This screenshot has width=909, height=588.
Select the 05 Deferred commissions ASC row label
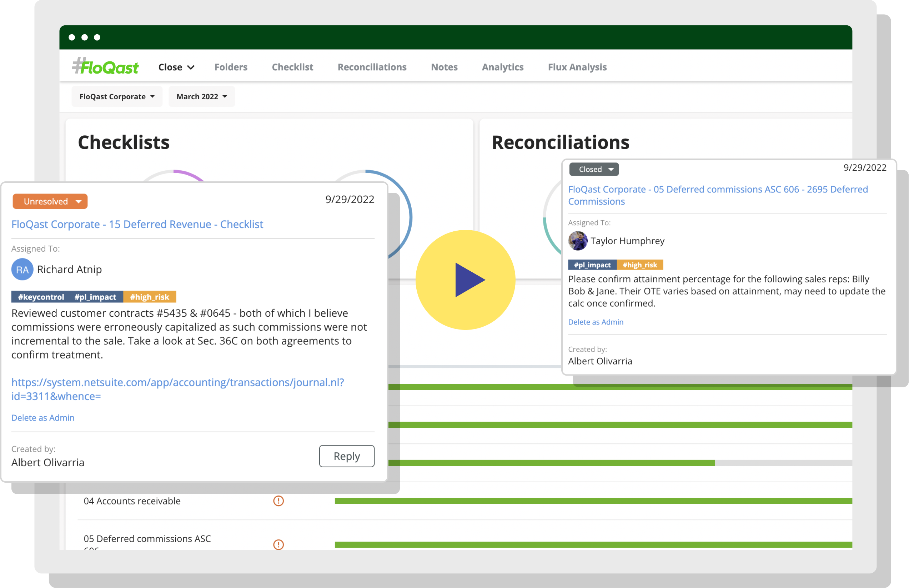pos(147,539)
